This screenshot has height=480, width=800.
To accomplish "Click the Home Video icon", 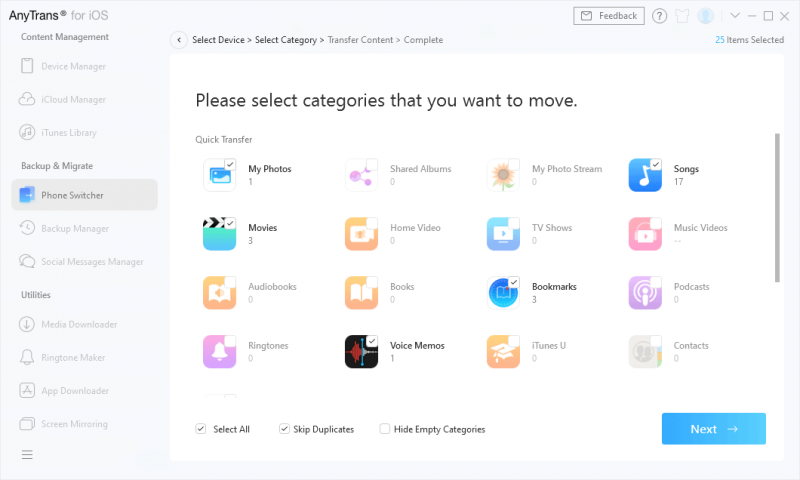I will pyautogui.click(x=361, y=234).
